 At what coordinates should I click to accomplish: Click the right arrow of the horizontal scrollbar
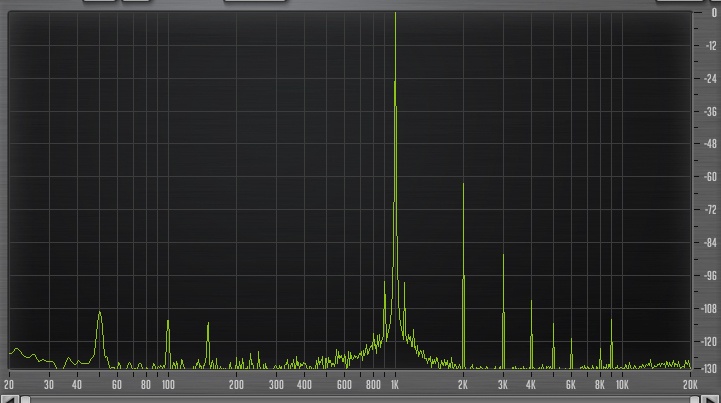[710, 399]
